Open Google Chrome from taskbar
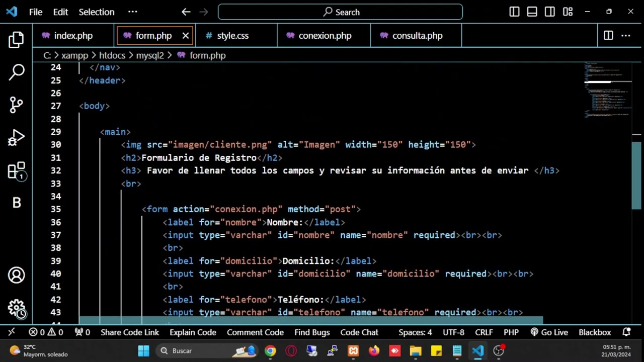 click(271, 350)
